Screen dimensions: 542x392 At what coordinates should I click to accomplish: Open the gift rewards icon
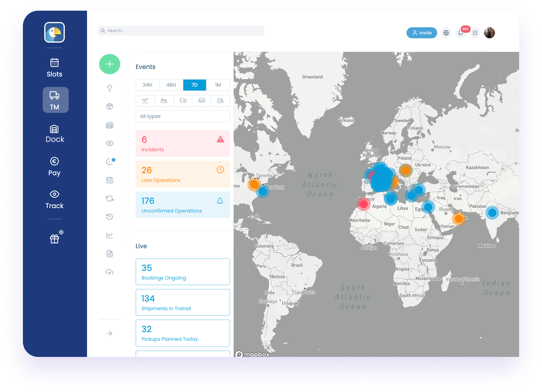55,239
